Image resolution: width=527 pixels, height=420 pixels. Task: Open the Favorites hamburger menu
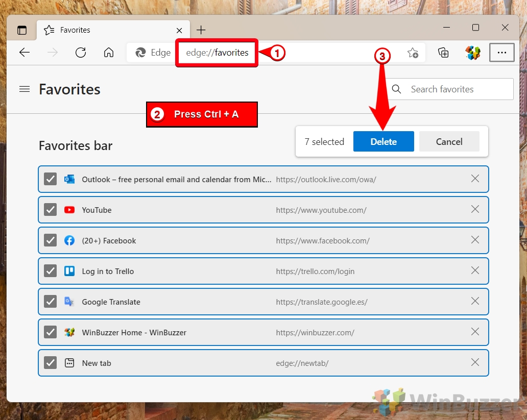tap(25, 89)
